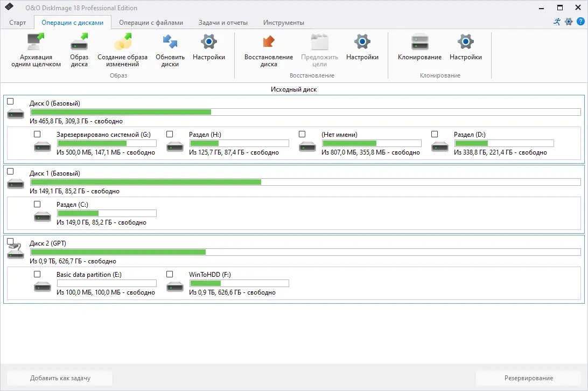The width and height of the screenshot is (588, 391).
Task: Open Настройки in the Образ group
Action: (x=209, y=47)
